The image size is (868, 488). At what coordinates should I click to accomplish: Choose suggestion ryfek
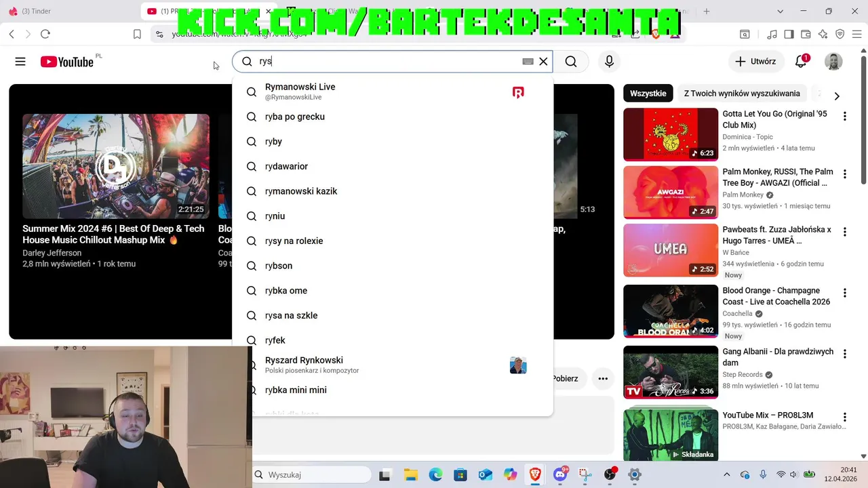pos(393,340)
